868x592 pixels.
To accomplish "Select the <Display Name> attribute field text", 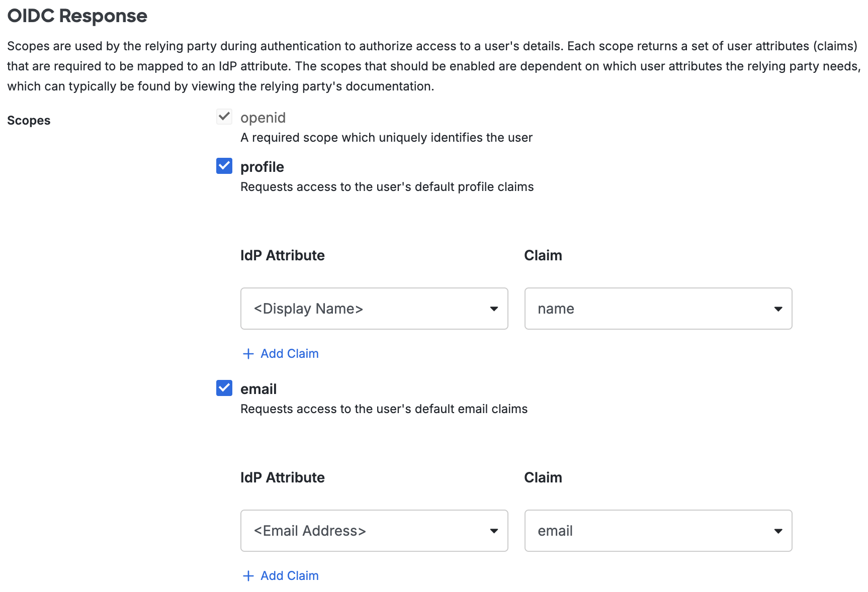I will coord(308,309).
